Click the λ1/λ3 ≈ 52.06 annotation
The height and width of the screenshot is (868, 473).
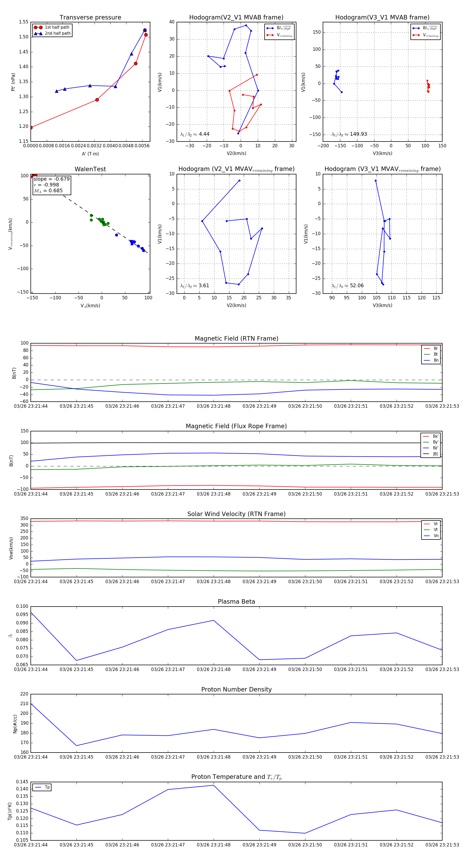pos(347,286)
